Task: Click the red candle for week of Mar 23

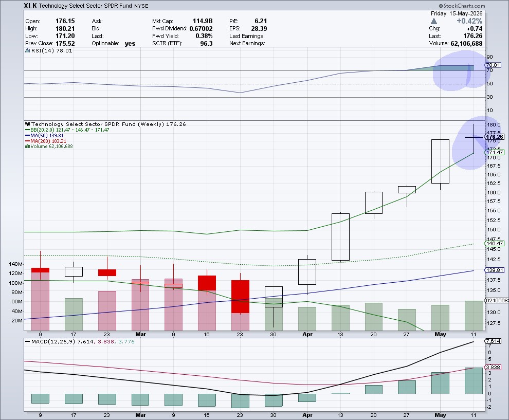Action: point(240,297)
